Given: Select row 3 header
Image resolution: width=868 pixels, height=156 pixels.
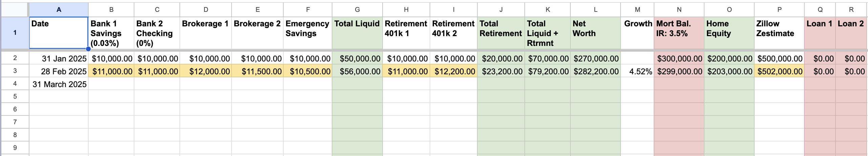Looking at the screenshot, I should pos(15,71).
